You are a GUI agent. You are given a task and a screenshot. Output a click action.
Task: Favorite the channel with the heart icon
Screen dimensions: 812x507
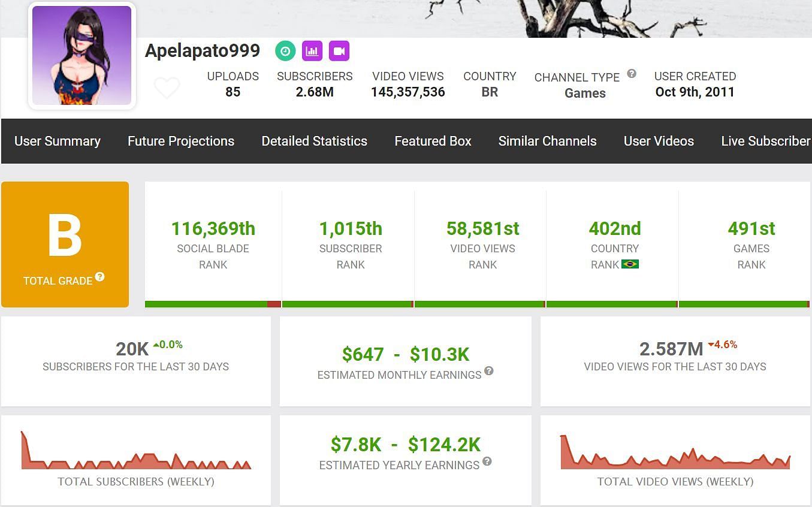tap(167, 87)
